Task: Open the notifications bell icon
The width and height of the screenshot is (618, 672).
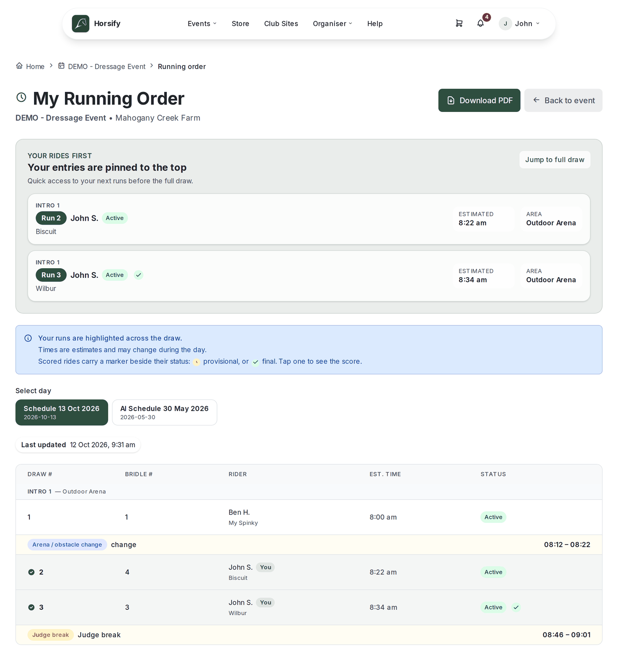Action: pos(480,24)
